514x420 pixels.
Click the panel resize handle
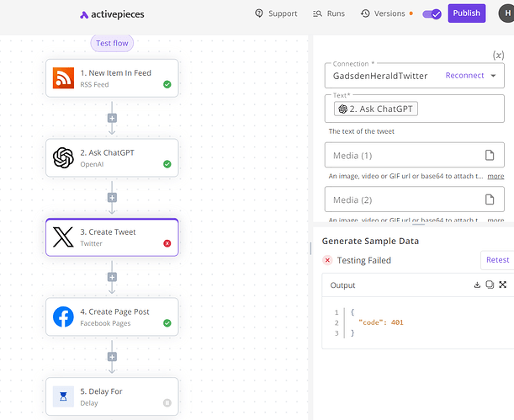tap(418, 225)
